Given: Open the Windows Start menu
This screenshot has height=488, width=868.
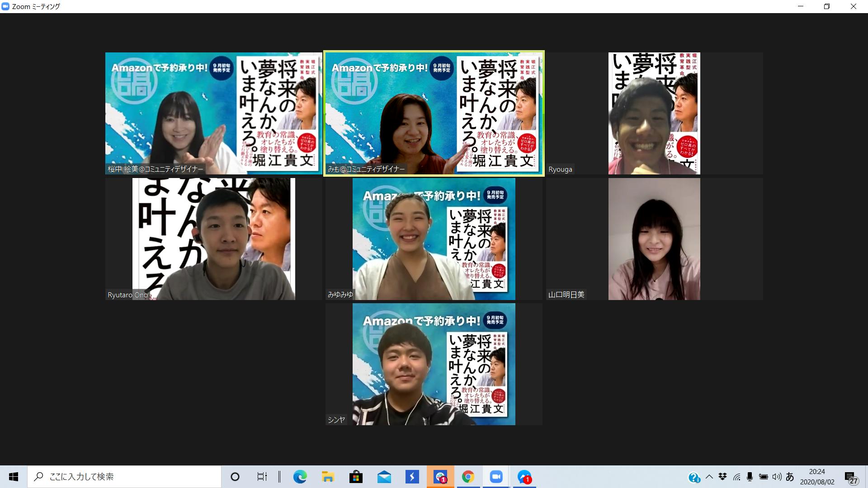Looking at the screenshot, I should 14,477.
